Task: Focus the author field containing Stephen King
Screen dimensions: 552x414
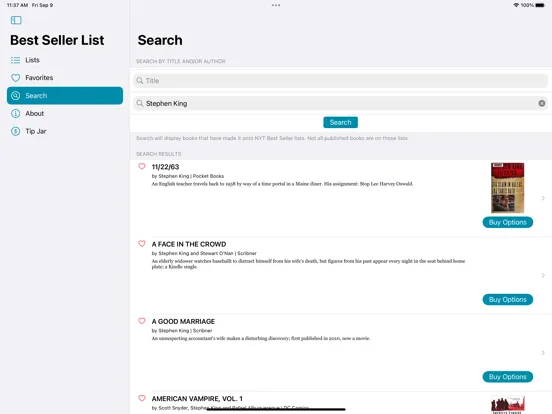Action: (340, 104)
